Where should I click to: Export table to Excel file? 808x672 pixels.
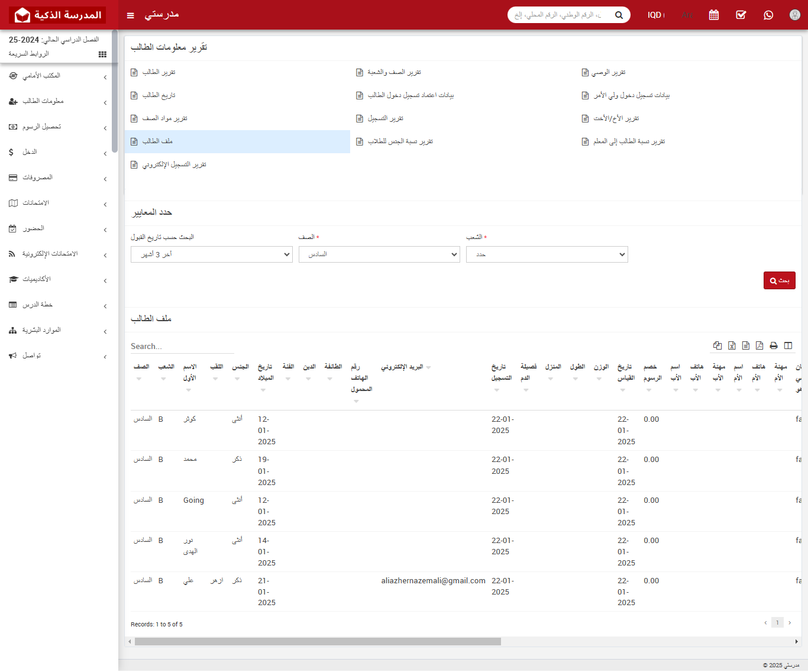732,345
